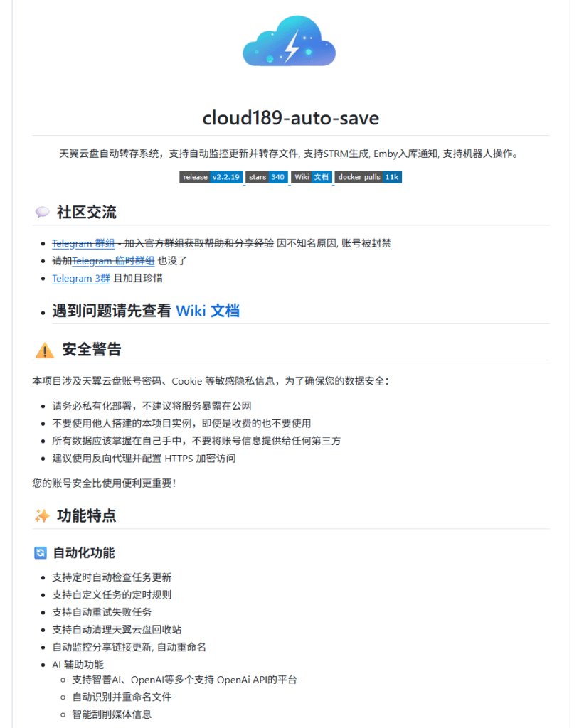Click the 安全警告 heading text
584x728 pixels.
coord(92,350)
